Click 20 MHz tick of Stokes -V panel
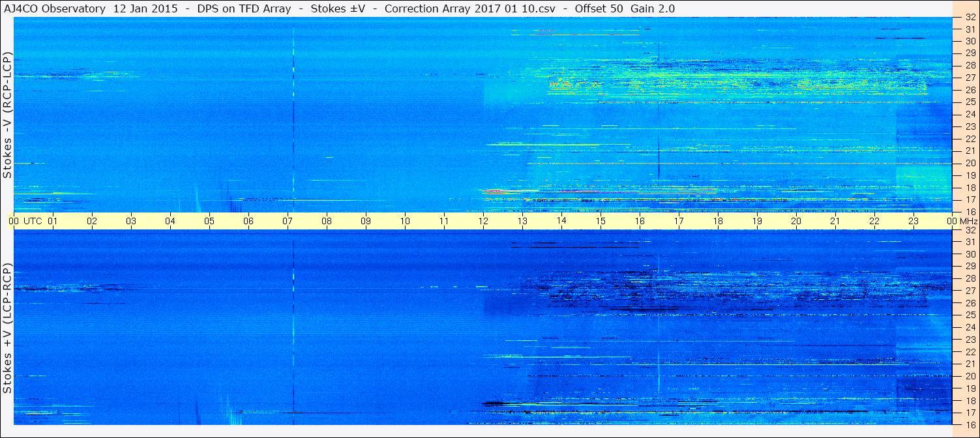Screen dimensions: 980x438 [970, 163]
